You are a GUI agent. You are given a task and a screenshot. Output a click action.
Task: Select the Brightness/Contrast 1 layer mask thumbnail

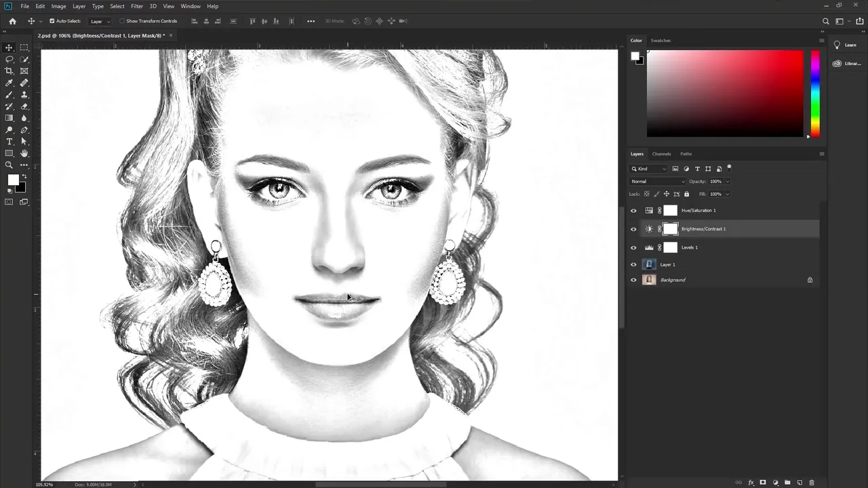(670, 229)
